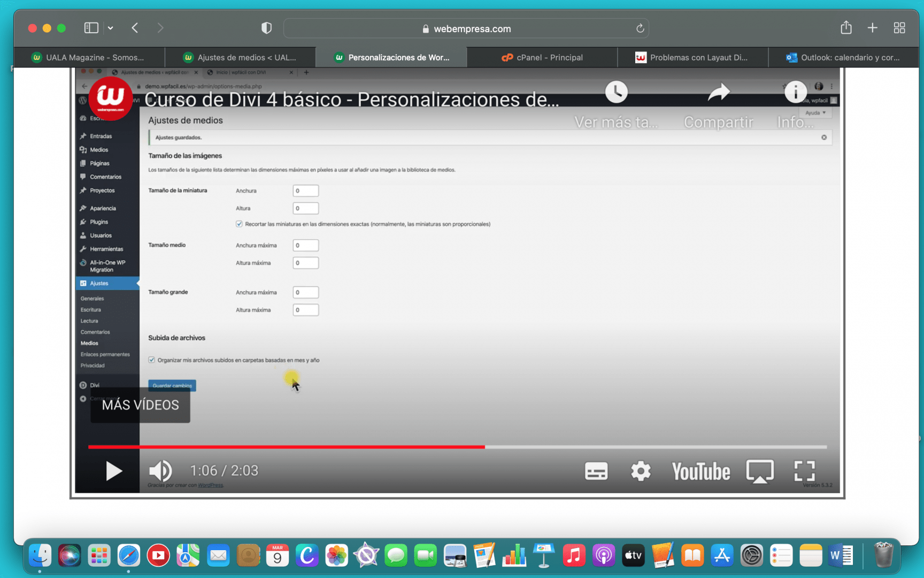Open FaceTime from the Dock
The height and width of the screenshot is (578, 924).
pos(426,556)
